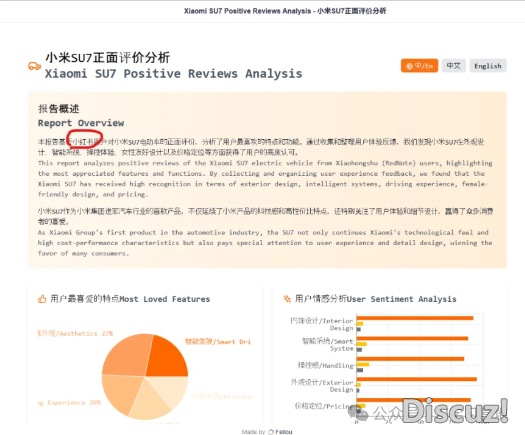
Task: Click the 内饰设计/Interior Design axis label
Action: click(321, 324)
